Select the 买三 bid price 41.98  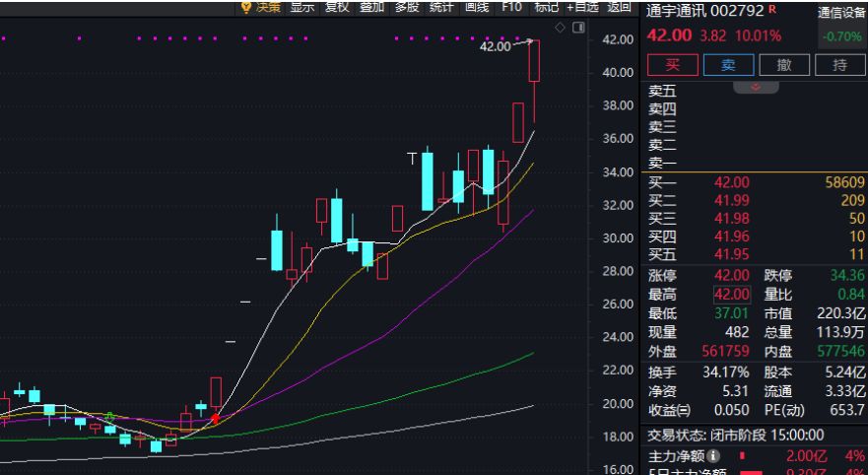pyautogui.click(x=731, y=219)
